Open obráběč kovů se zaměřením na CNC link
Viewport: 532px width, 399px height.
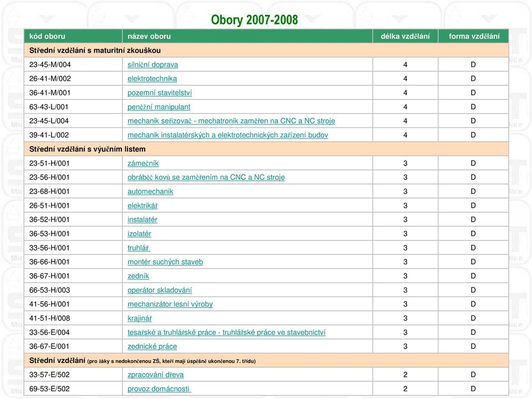206,177
